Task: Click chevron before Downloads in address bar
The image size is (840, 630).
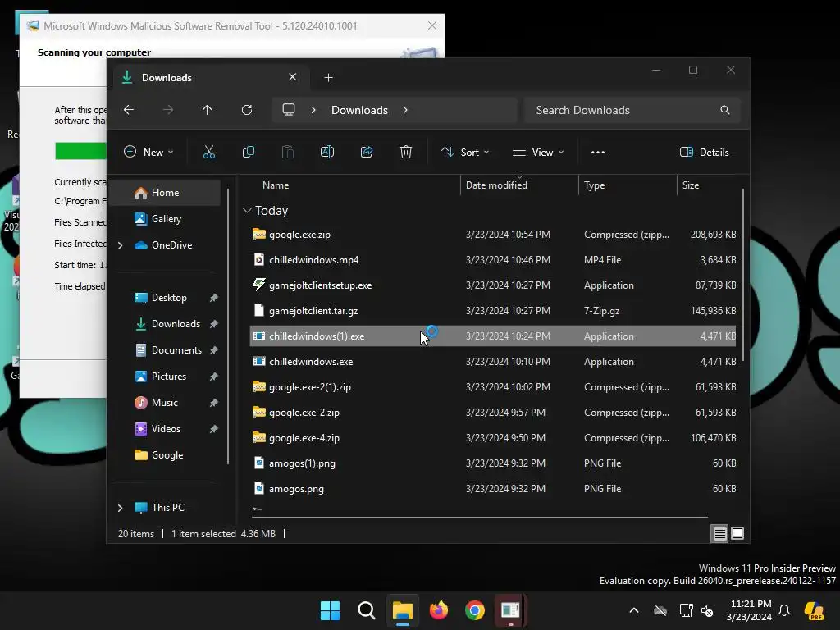Action: point(313,110)
